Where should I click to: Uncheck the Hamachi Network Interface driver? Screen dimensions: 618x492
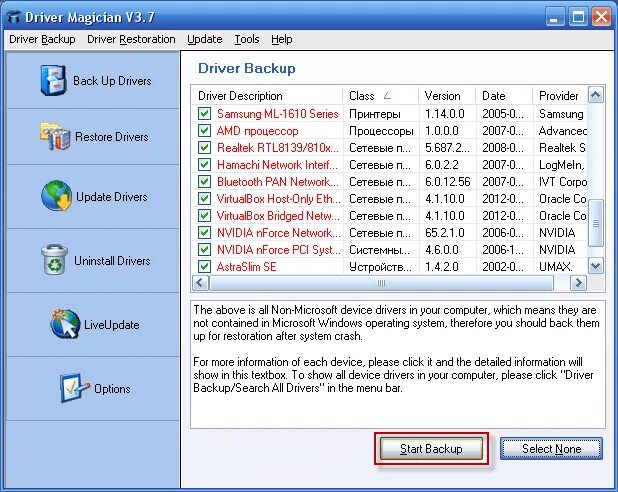click(x=204, y=164)
